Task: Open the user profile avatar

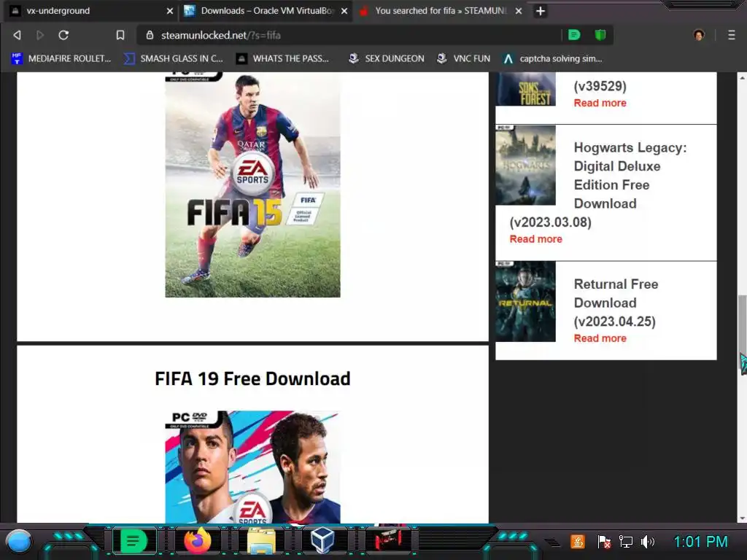Action: point(699,35)
